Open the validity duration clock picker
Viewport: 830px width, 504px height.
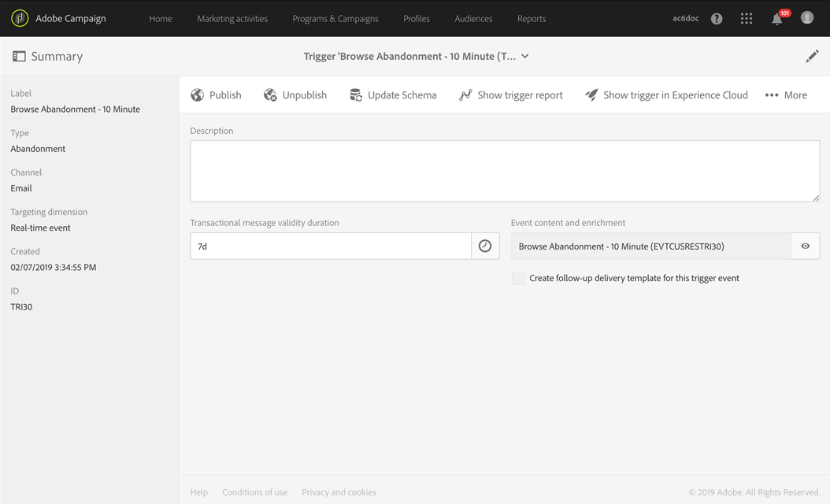tap(485, 246)
